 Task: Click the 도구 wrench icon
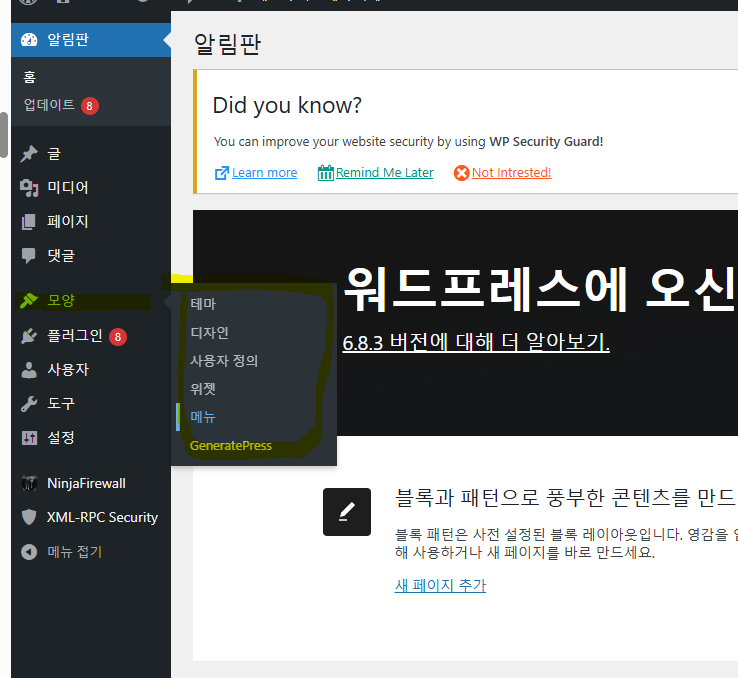(29, 404)
